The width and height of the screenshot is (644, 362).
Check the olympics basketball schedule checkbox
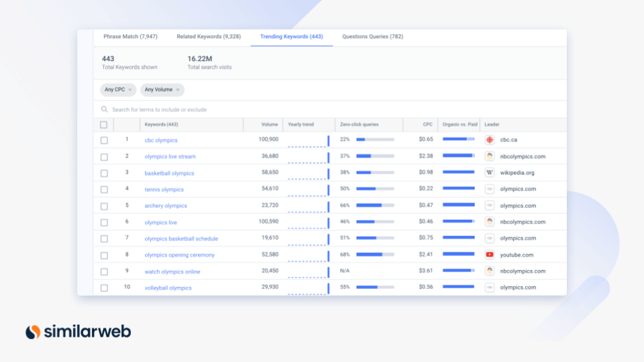click(105, 239)
